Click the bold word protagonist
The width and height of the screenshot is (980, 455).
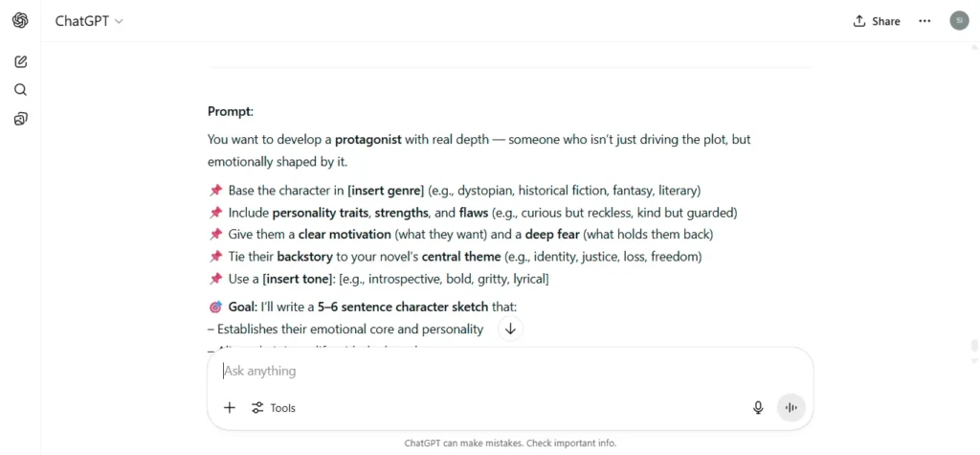click(x=368, y=139)
